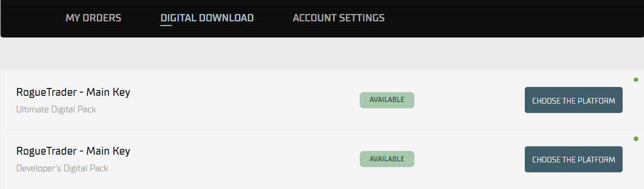Click the Available badge for Developer's Digital Pack
The image size is (644, 189).
[x=387, y=159]
